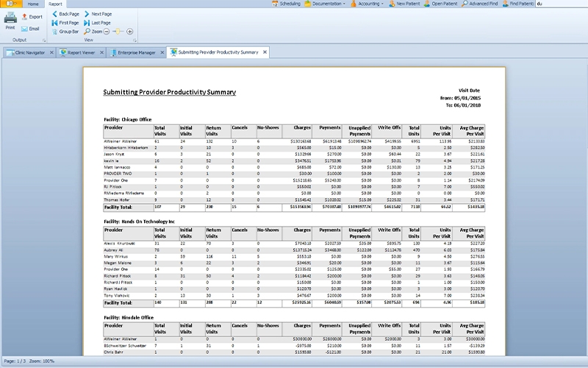Switch to the Home ribbon tab
The image size is (588, 368).
point(33,4)
